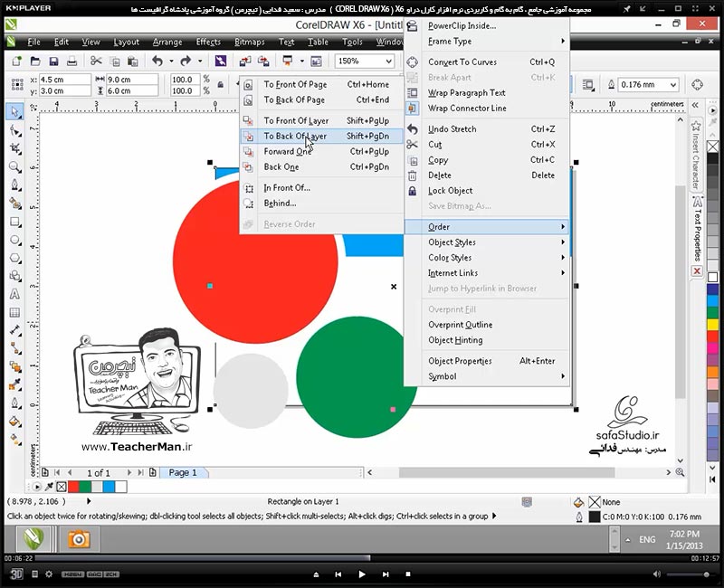
Task: Click the zoom magnifier near scrollbar
Action: click(x=680, y=472)
